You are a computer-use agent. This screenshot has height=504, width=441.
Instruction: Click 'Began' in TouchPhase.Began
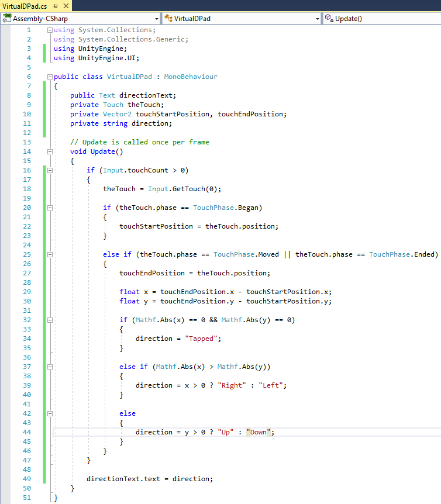248,208
